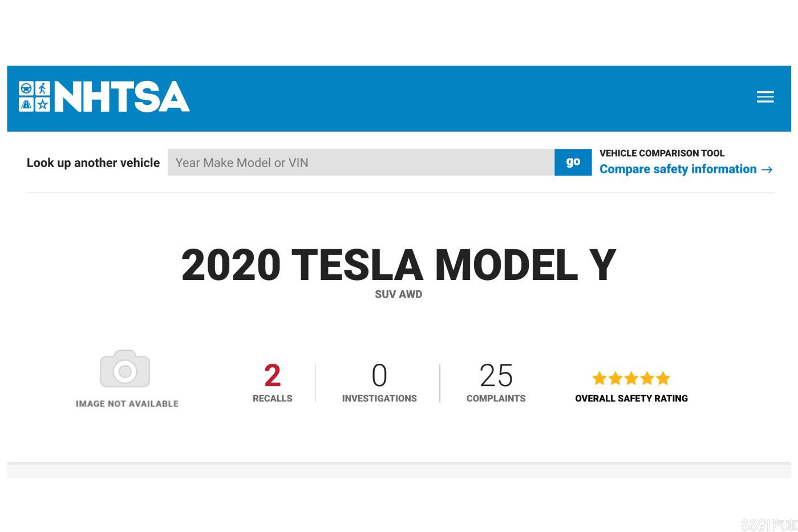This screenshot has height=532, width=798.
Task: Focus the Year Make Model or VIN field
Action: pos(361,163)
